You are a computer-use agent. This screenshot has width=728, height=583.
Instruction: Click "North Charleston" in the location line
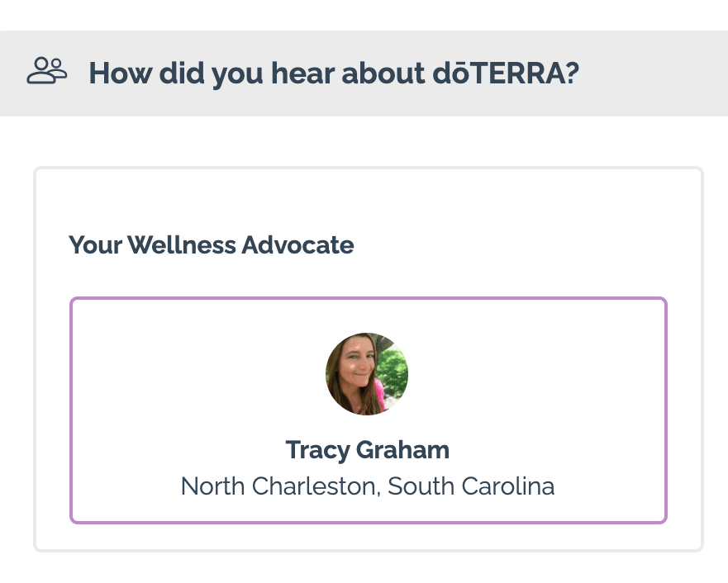click(x=281, y=486)
